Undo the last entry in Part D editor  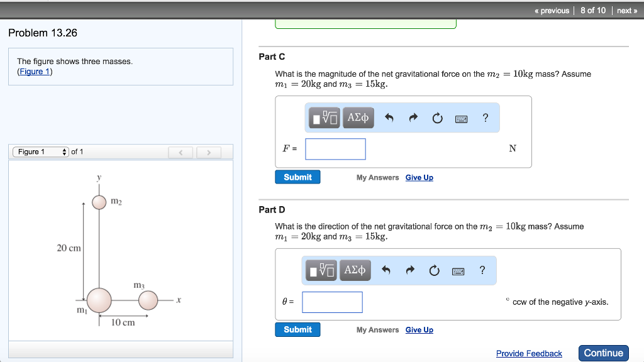click(x=386, y=270)
